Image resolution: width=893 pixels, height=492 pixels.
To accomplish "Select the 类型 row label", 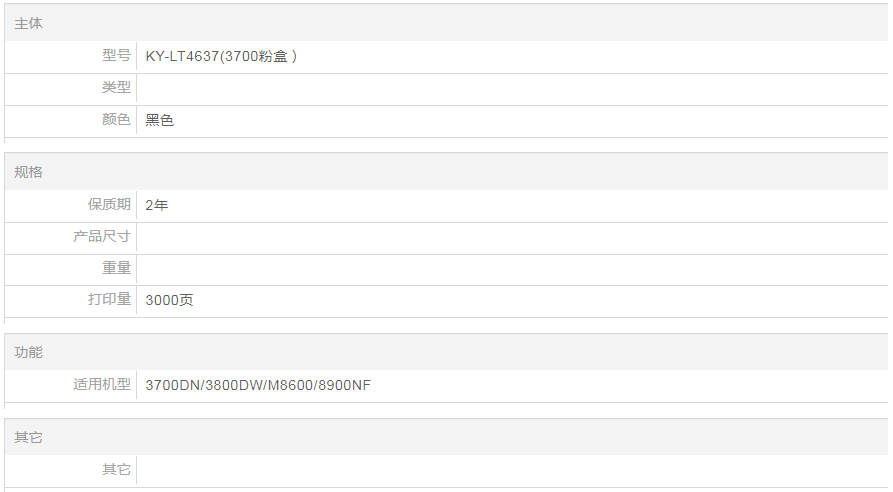I will click(116, 88).
